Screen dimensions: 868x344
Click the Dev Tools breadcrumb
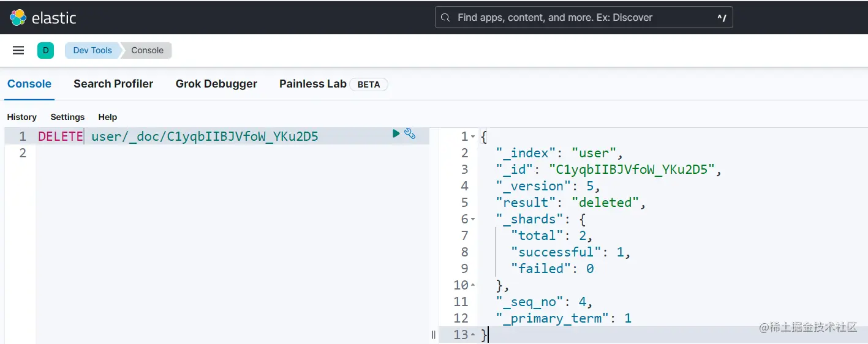point(92,50)
